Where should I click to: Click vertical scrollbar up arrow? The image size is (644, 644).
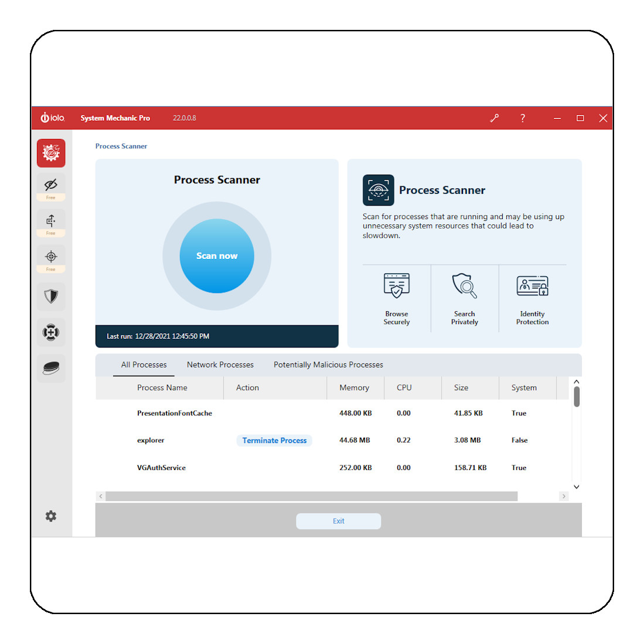click(577, 381)
